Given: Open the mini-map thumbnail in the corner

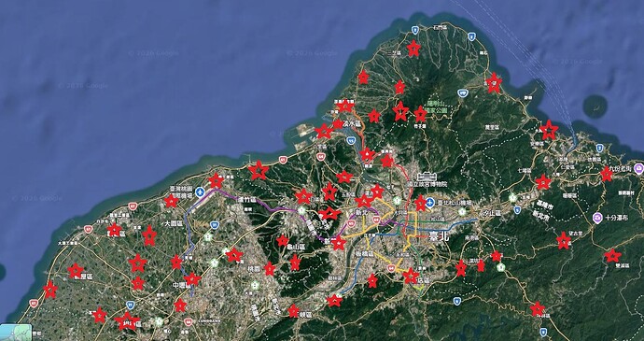Looking at the screenshot, I should (16, 333).
